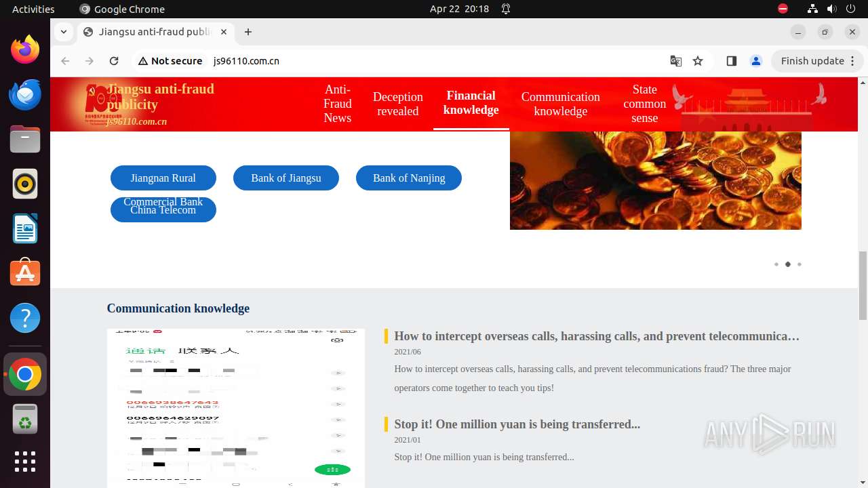Bookmark this page with the star

pos(698,61)
